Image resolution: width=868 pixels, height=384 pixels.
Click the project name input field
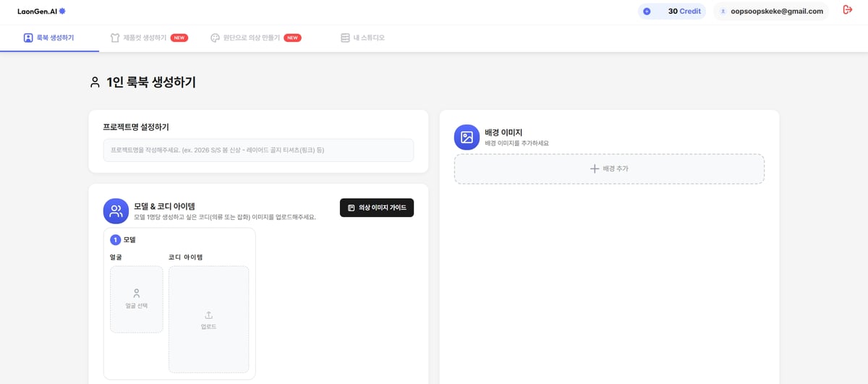[258, 150]
